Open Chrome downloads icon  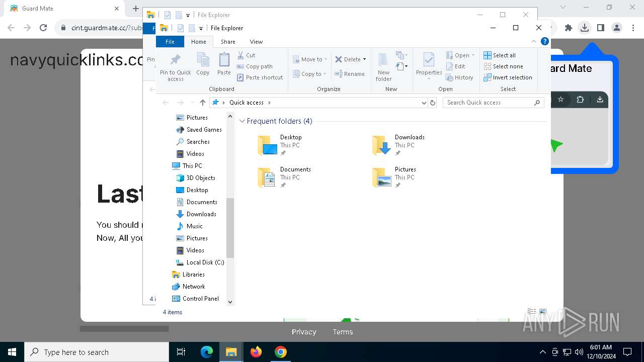point(585,28)
